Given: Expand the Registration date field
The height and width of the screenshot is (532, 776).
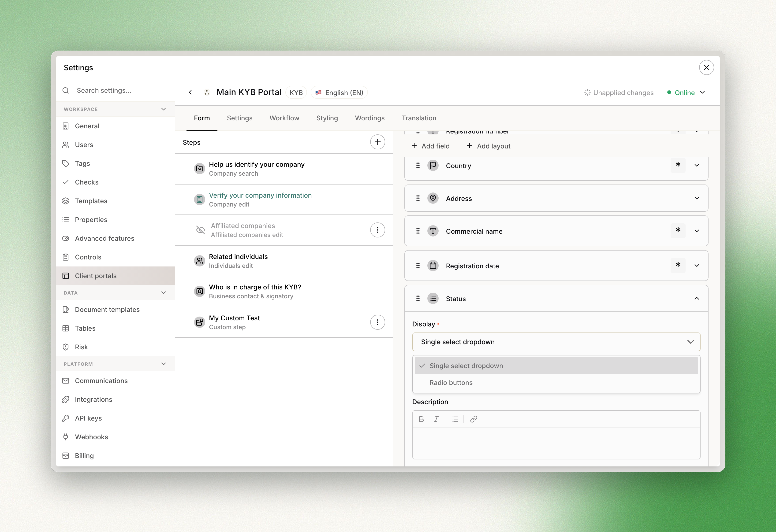Looking at the screenshot, I should pyautogui.click(x=697, y=265).
